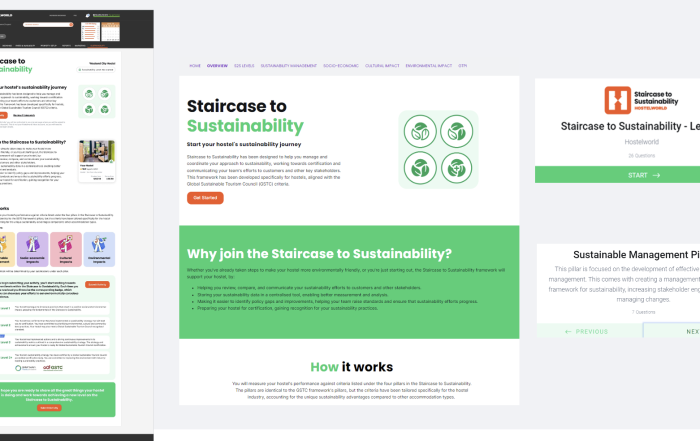Select the blue Environmental impacts pillar card
Viewport: 700px width, 441px height.
99,249
